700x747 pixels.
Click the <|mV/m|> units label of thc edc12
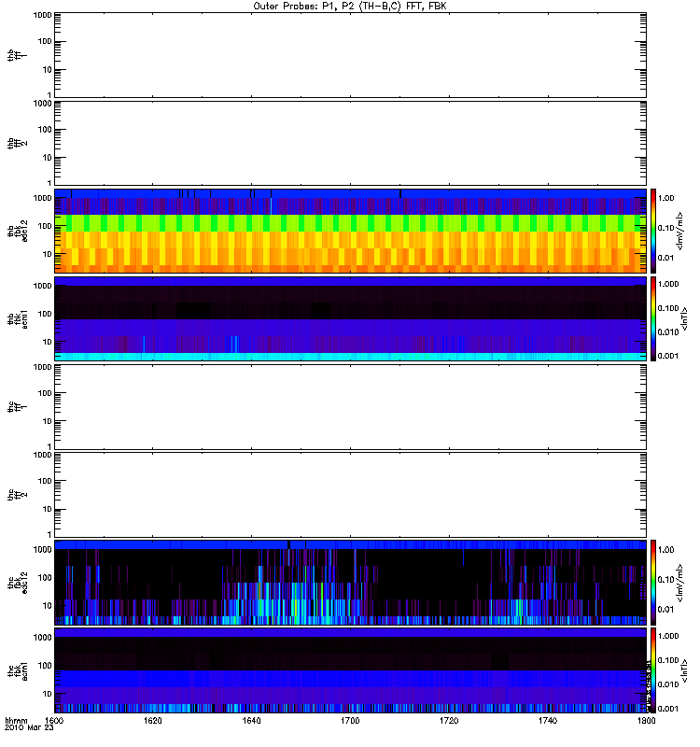point(680,583)
